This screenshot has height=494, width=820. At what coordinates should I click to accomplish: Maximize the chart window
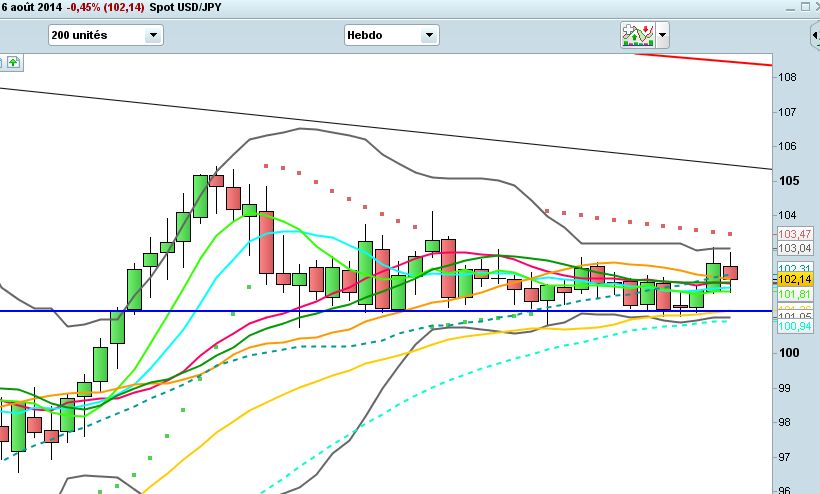click(x=805, y=7)
